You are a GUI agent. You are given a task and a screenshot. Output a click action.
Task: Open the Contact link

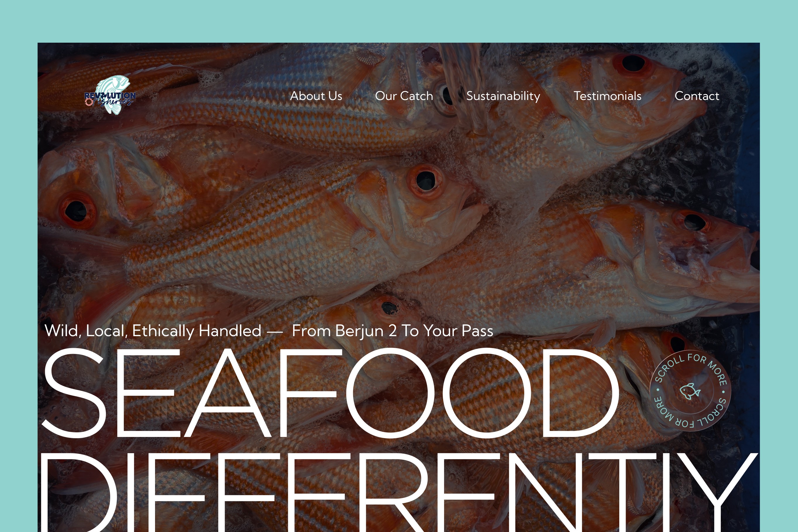[x=697, y=96]
